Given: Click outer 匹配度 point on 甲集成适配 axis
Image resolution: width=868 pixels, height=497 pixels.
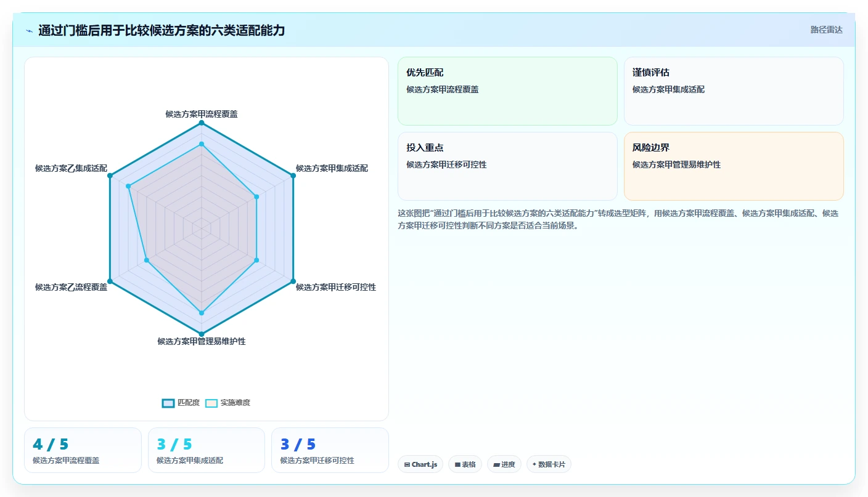Looking at the screenshot, I should coord(293,176).
